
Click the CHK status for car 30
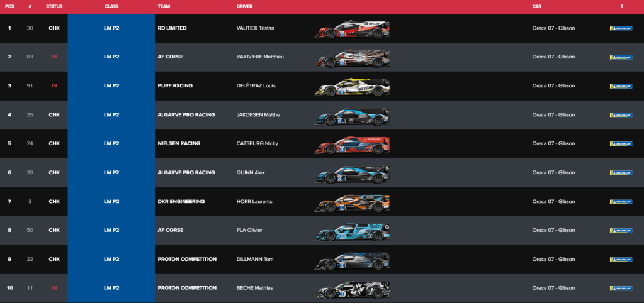[x=54, y=28]
